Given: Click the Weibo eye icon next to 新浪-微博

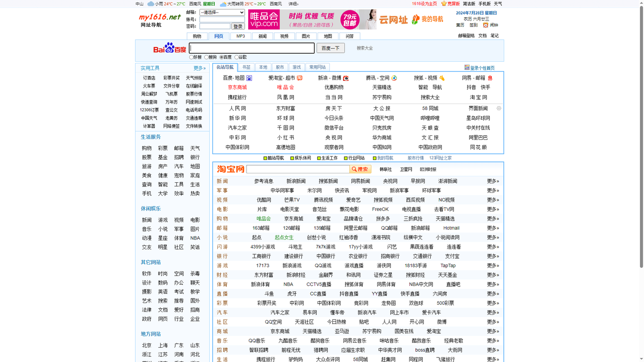Looking at the screenshot, I should click(x=346, y=78).
